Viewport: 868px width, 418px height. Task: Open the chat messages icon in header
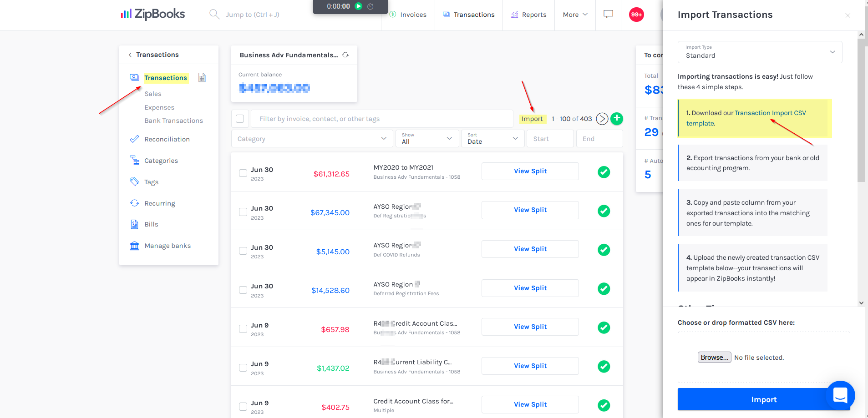click(608, 15)
